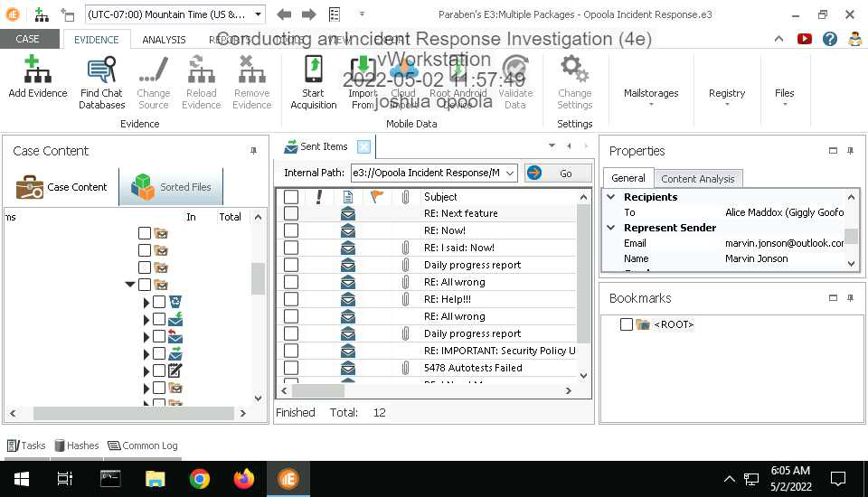Pin the Case Content panel
The image size is (868, 497).
click(x=253, y=151)
